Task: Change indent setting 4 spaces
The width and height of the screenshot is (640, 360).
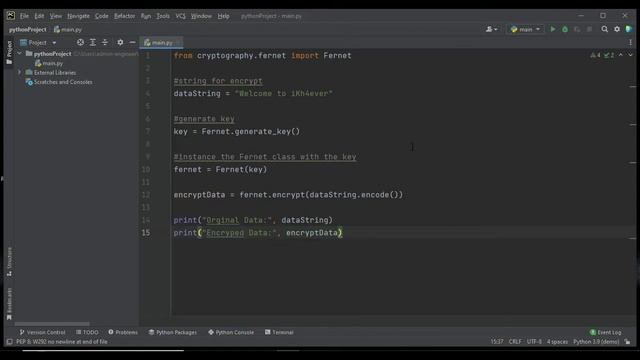Action: point(557,342)
